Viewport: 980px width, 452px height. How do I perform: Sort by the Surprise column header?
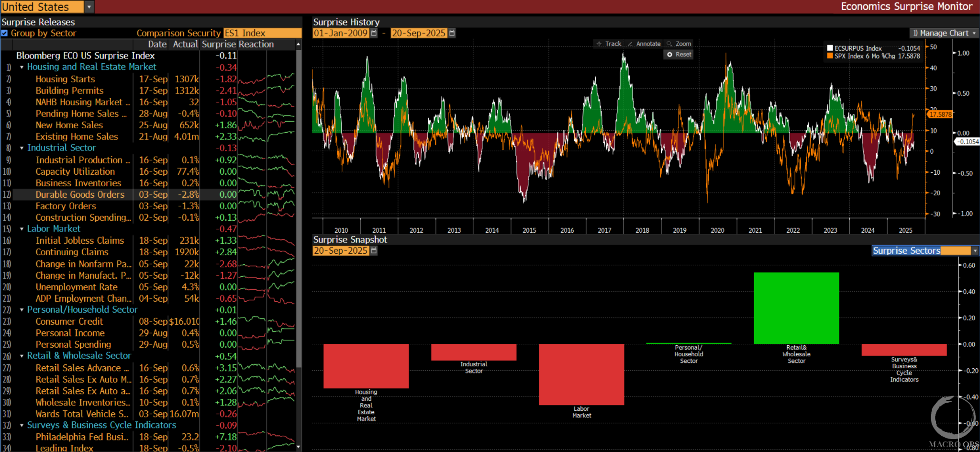coord(219,44)
